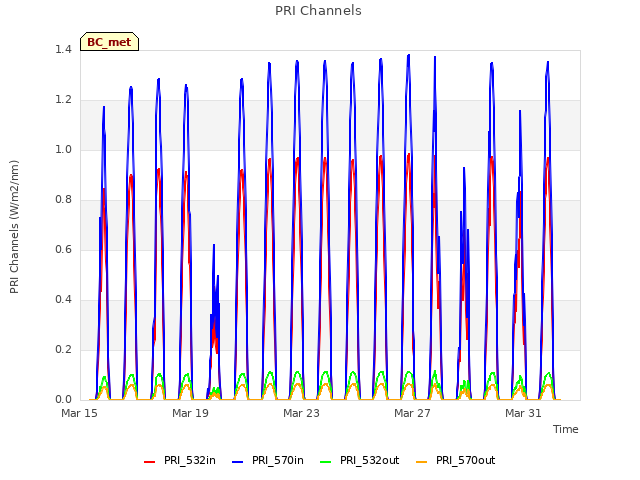Viewport: 640px width, 480px height.
Task: Click the 1.4 y-axis tick label
Action: [x=63, y=50]
